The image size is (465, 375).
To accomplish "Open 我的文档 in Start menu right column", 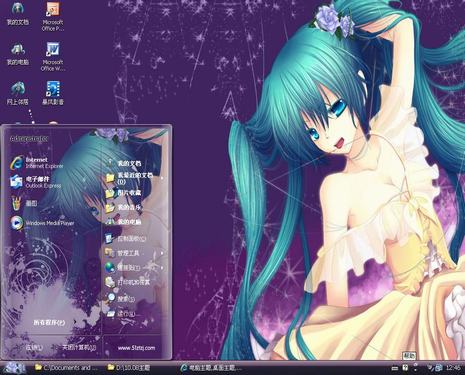I will [124, 163].
